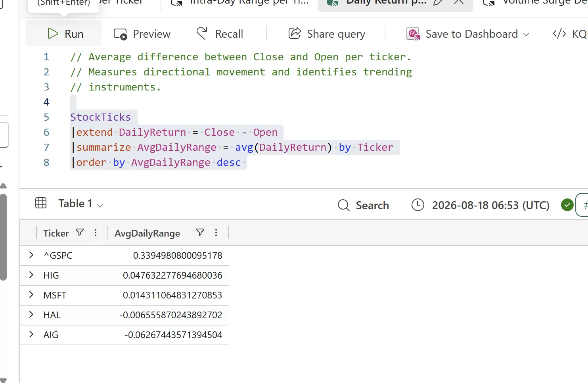Sort by the Ticker column header

pos(56,233)
